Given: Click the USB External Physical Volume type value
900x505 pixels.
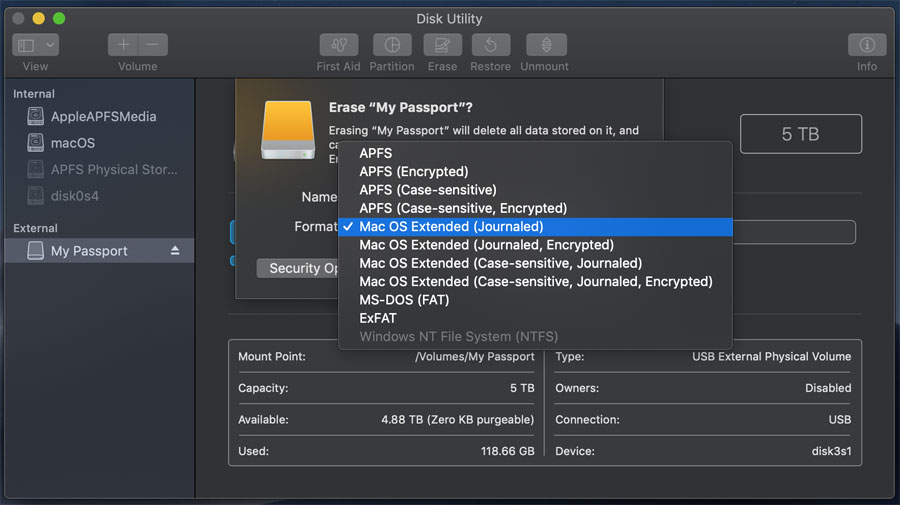Looking at the screenshot, I should (x=771, y=356).
